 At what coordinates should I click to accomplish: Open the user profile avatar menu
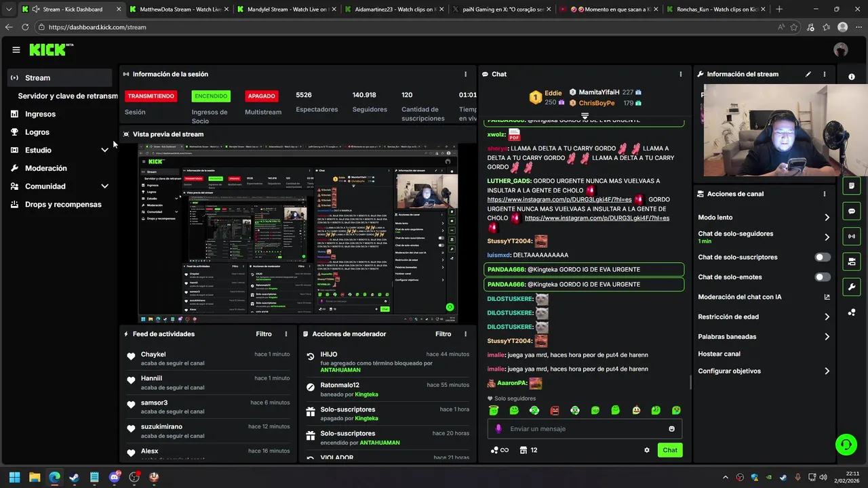click(x=841, y=49)
